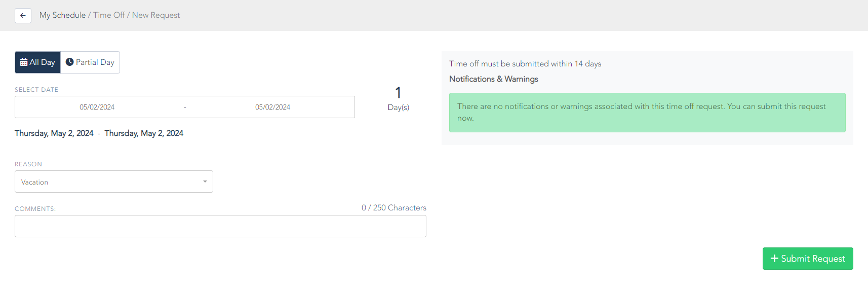The height and width of the screenshot is (289, 868).
Task: Go to My Schedule breadcrumb
Action: pos(63,15)
